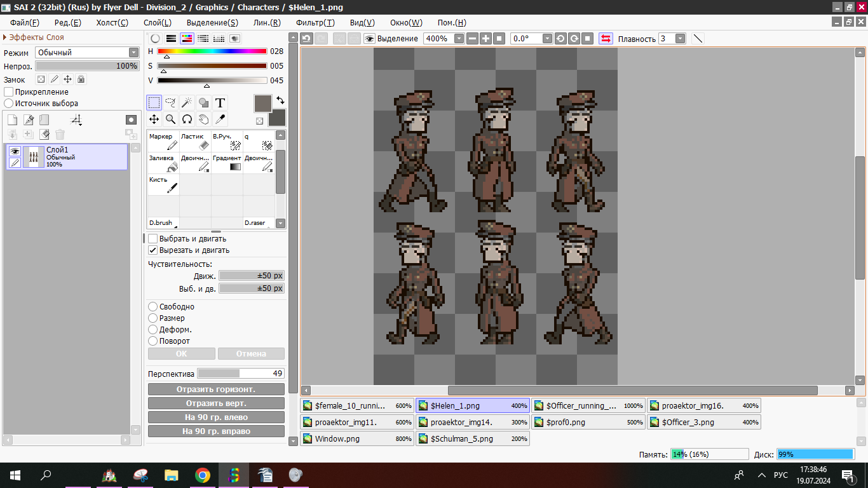
Task: Switch to the $Officer_3.png document tab
Action: point(703,422)
